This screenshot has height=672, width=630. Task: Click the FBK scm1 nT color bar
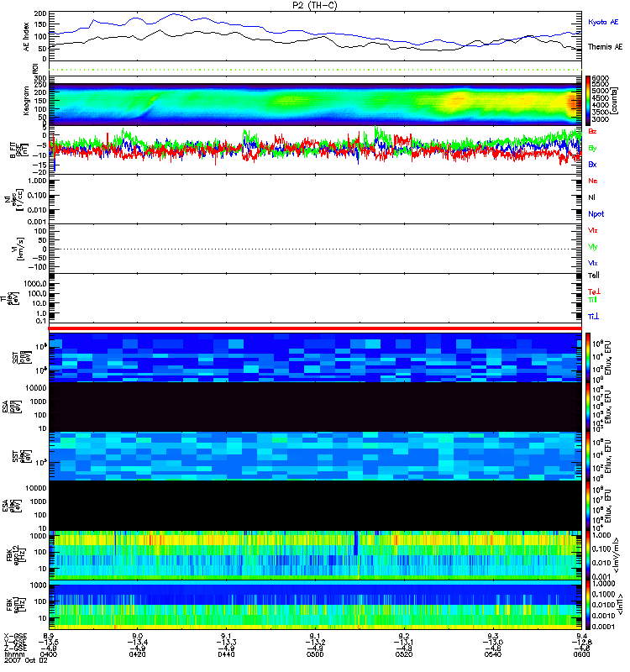pos(588,605)
